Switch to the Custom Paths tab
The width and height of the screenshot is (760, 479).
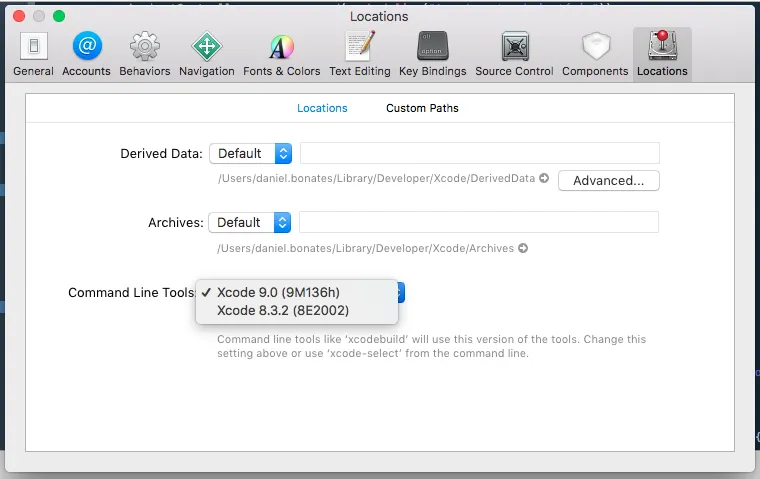click(422, 108)
